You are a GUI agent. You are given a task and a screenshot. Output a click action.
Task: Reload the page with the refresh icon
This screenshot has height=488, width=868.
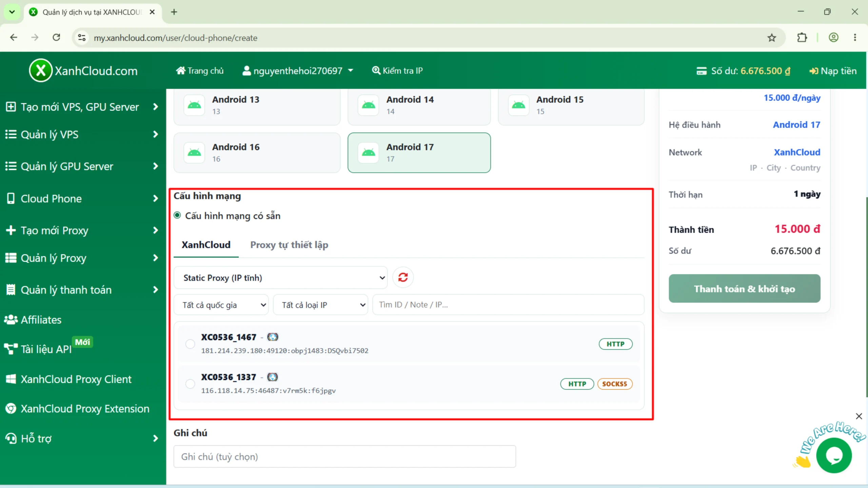(57, 38)
